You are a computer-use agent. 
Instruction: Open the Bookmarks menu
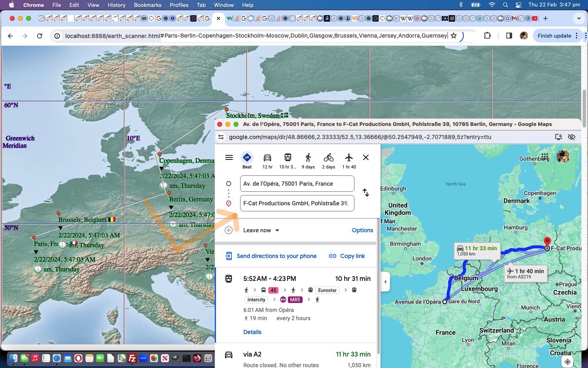(x=147, y=5)
